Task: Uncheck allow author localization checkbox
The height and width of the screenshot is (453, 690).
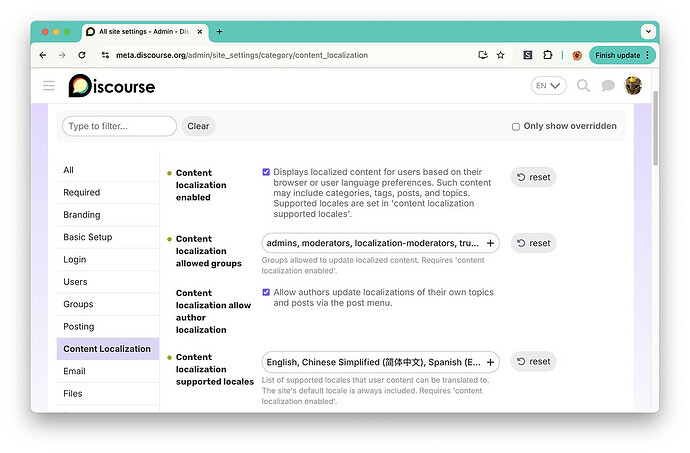Action: pos(266,292)
